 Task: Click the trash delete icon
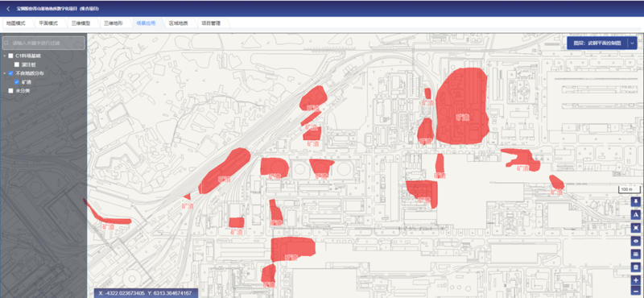coord(636,267)
